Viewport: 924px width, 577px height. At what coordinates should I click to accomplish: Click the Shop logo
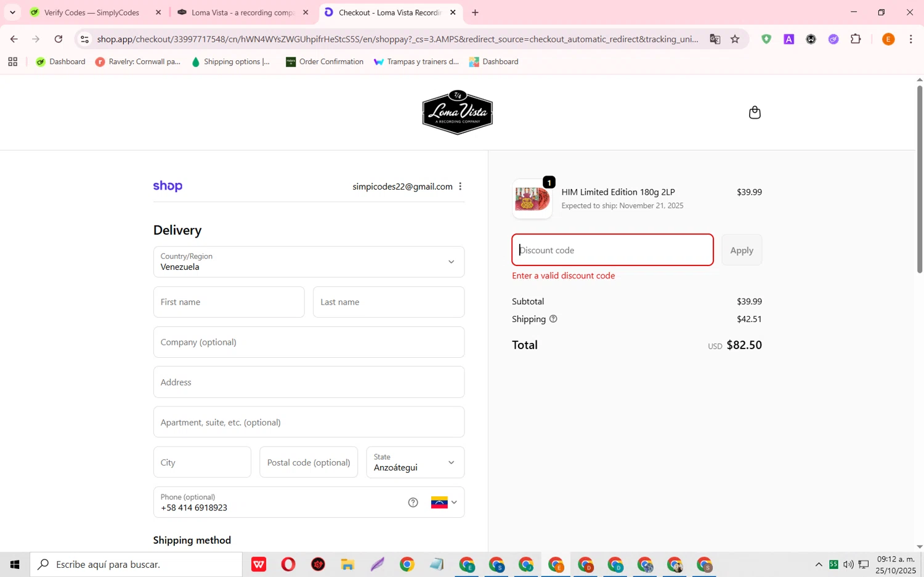pos(168,186)
